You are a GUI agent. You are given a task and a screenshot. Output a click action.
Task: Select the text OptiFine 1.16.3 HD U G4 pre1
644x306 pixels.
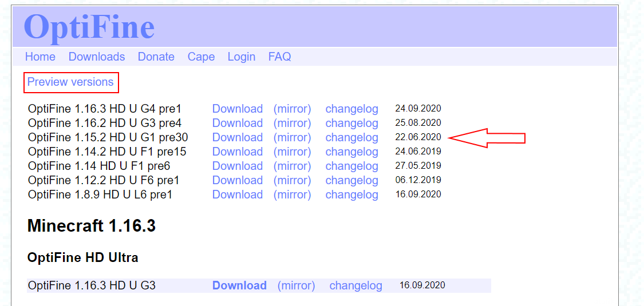click(104, 109)
